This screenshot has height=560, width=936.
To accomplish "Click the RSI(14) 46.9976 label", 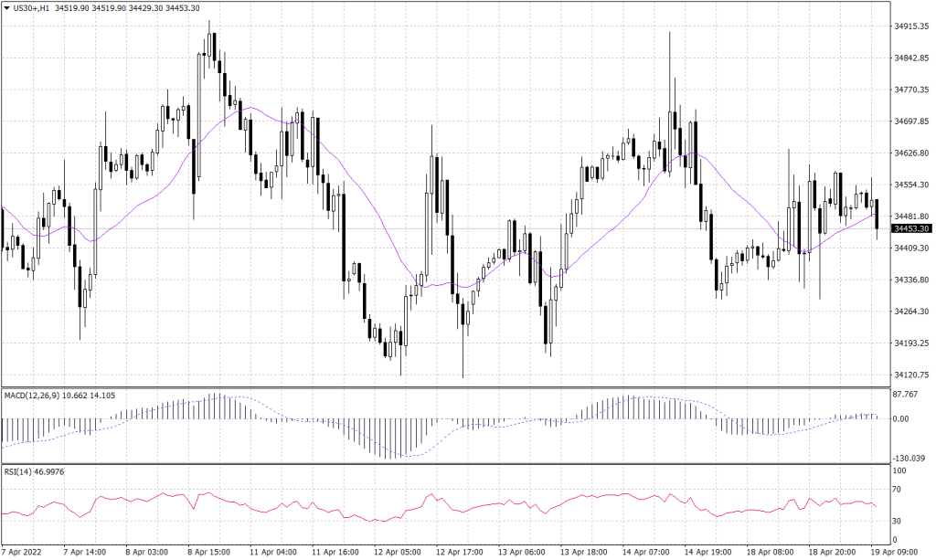I will coord(34,471).
